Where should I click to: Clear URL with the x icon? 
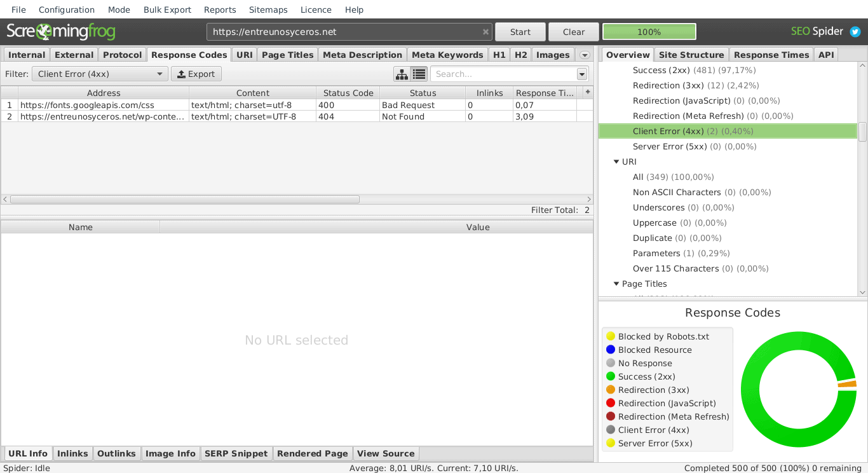click(x=486, y=32)
